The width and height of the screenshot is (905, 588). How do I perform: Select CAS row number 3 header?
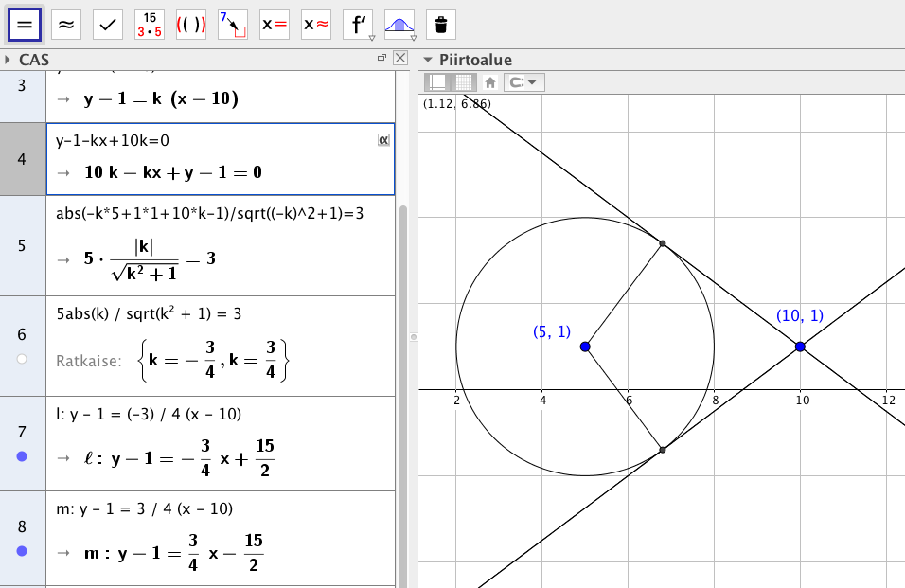[23, 97]
